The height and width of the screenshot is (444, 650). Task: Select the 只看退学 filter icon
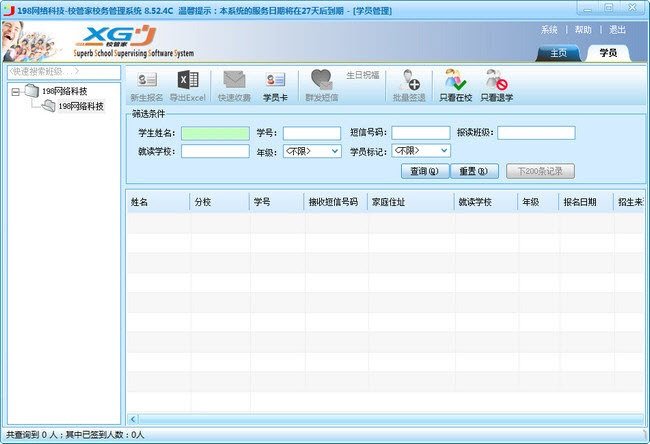pos(497,86)
